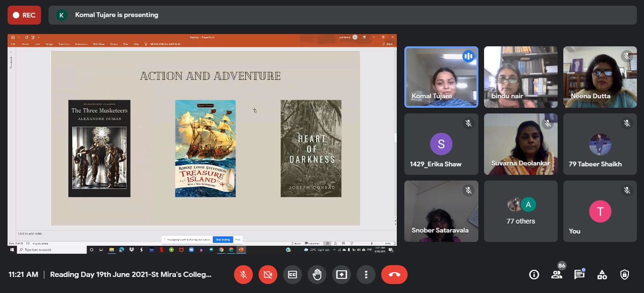Open the activities panel
Screen dimensions: 644x293
point(602,275)
